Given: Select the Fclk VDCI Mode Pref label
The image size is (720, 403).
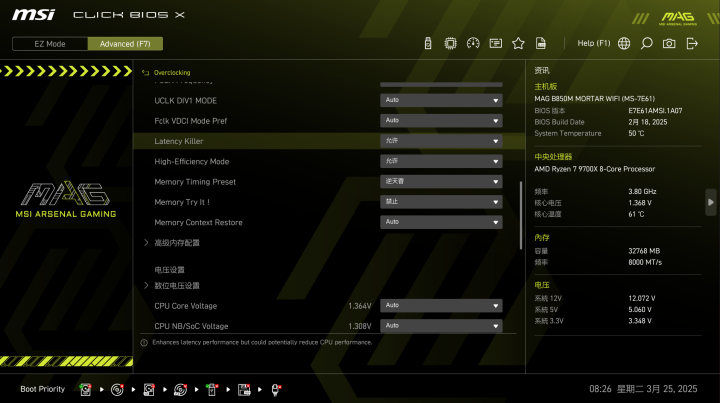Looking at the screenshot, I should coord(191,121).
